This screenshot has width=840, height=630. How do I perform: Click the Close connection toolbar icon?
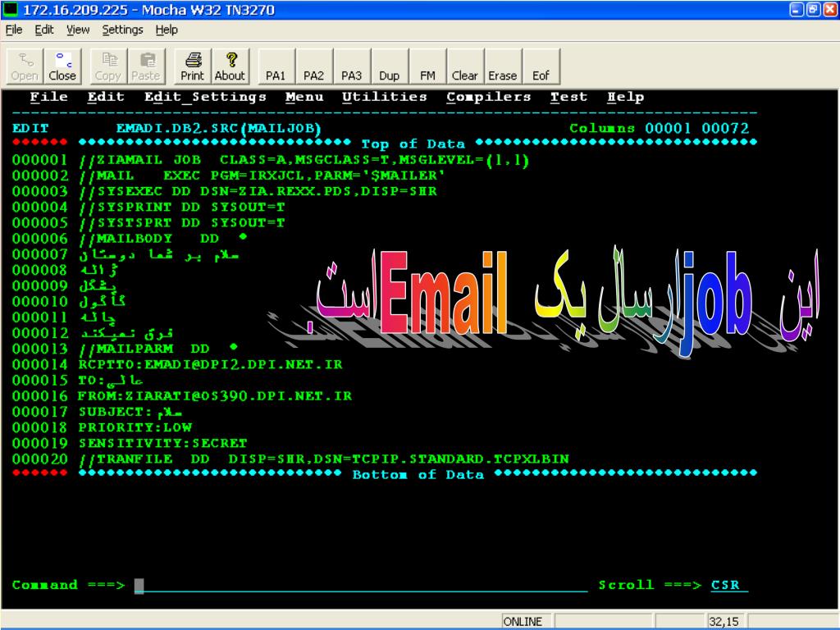click(x=62, y=66)
